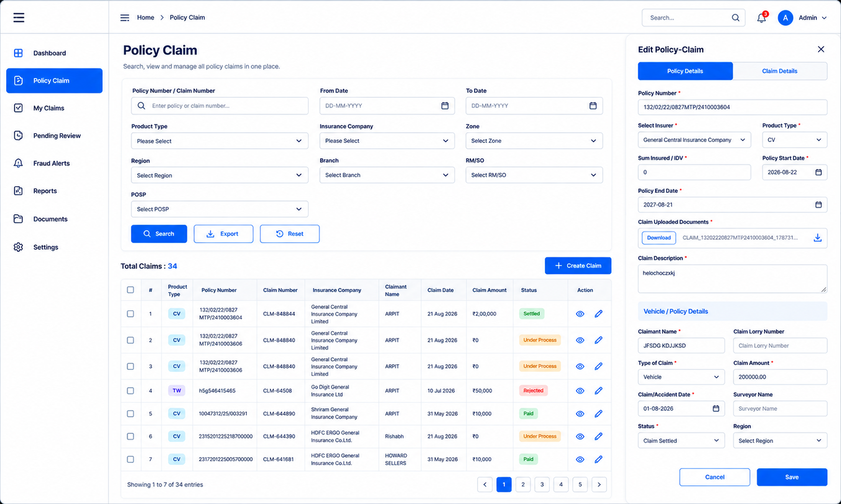Save the edited policy claim
Image resolution: width=841 pixels, height=504 pixels.
[792, 477]
